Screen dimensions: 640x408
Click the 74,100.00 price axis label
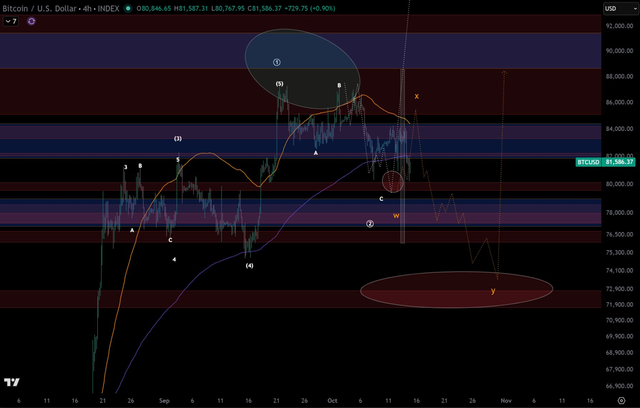coord(620,271)
